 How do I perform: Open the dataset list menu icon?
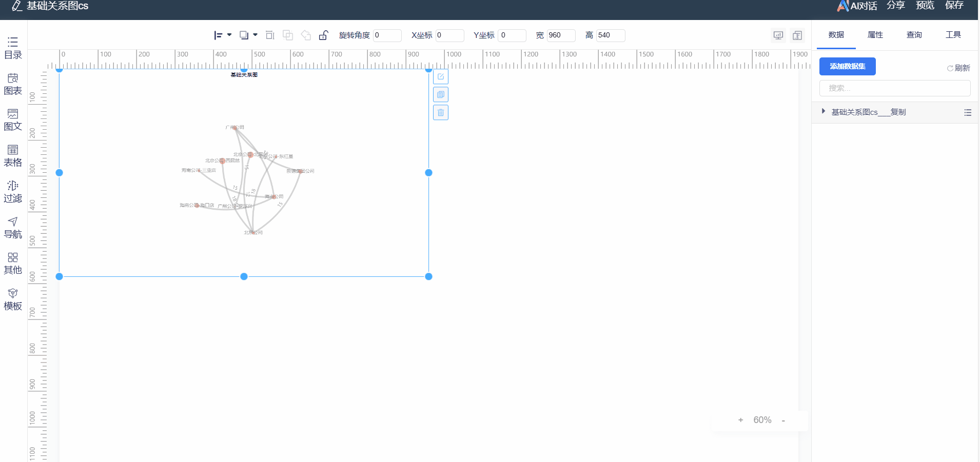tap(968, 112)
